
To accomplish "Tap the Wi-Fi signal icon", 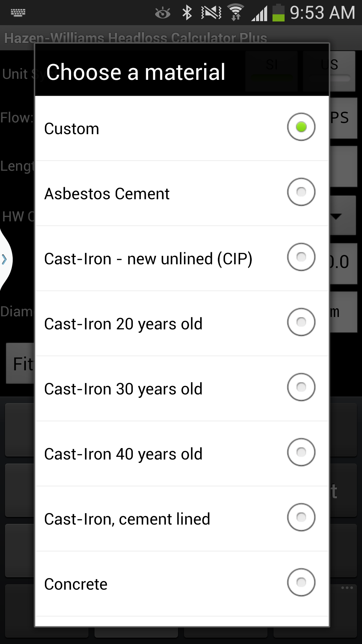I will (x=236, y=13).
